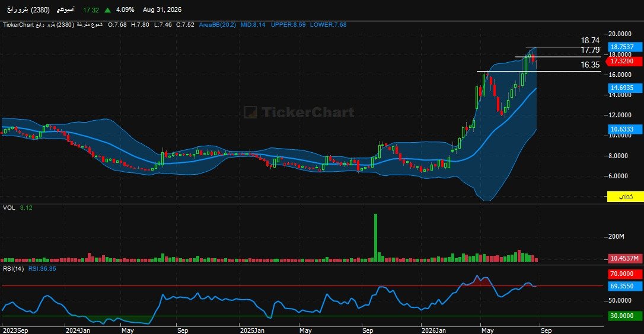
Task: Click the 2026Jan time axis label
Action: (x=433, y=330)
